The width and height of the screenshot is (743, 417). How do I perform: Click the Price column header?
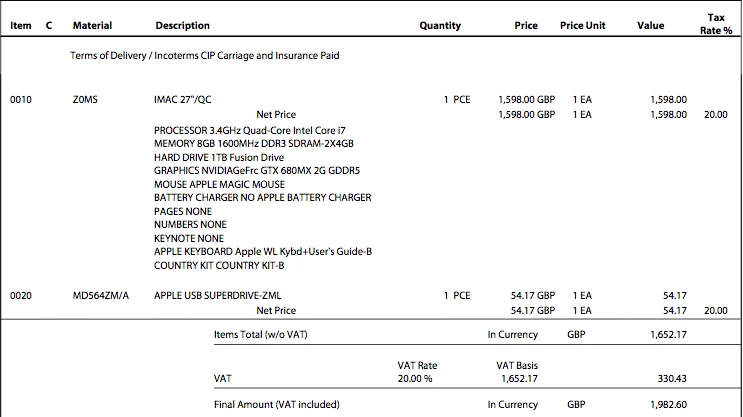[526, 26]
